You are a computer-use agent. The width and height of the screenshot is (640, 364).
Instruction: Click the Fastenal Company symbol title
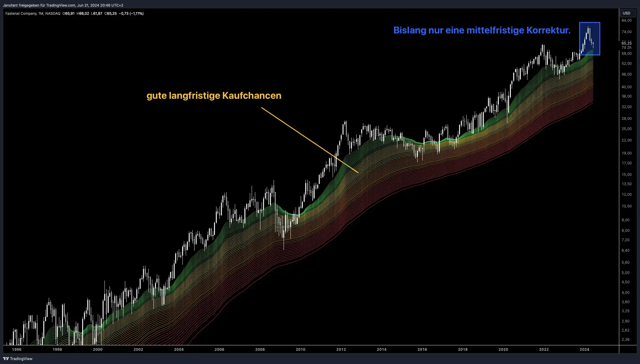click(21, 14)
